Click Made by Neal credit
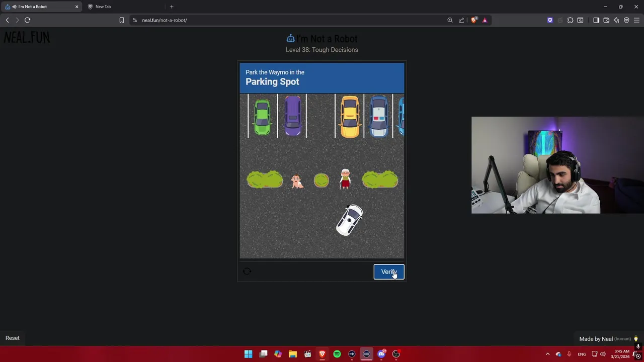644x362 pixels. [605, 339]
